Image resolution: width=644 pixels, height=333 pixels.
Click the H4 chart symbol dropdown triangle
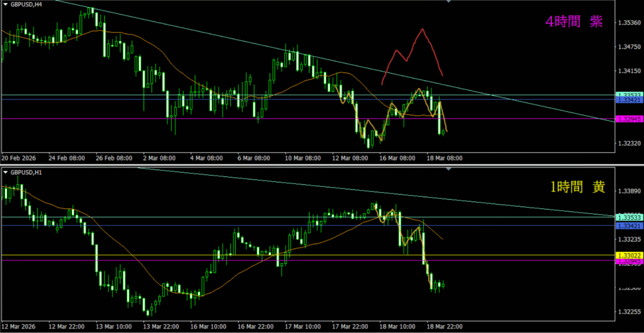coord(6,4)
